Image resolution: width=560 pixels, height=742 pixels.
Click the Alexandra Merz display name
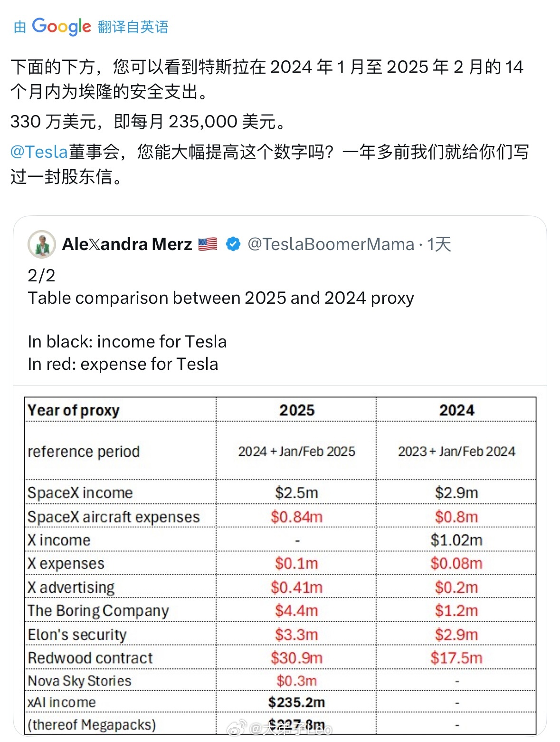coord(127,244)
